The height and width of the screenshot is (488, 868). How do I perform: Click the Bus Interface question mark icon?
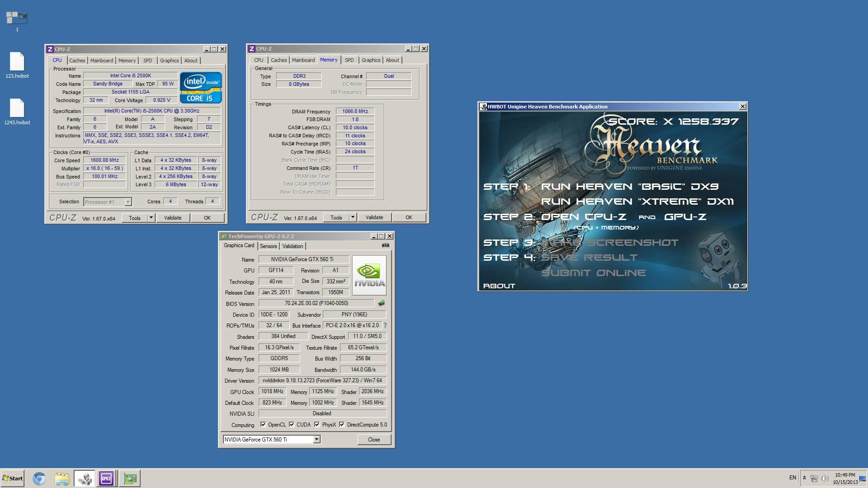[385, 325]
